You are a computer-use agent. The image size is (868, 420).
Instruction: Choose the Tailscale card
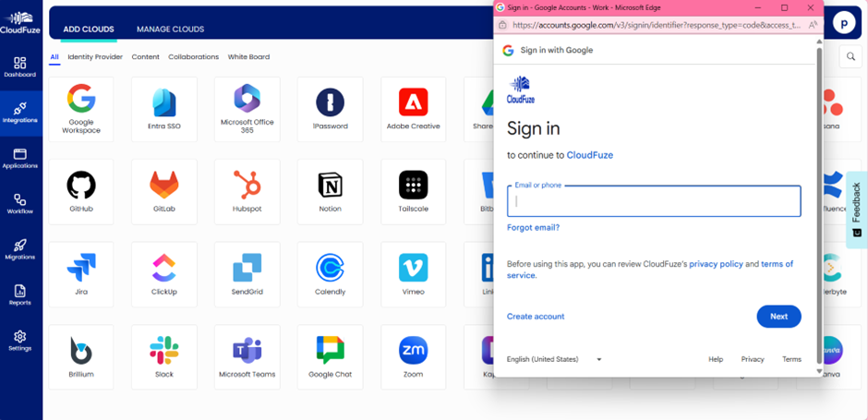coord(414,192)
